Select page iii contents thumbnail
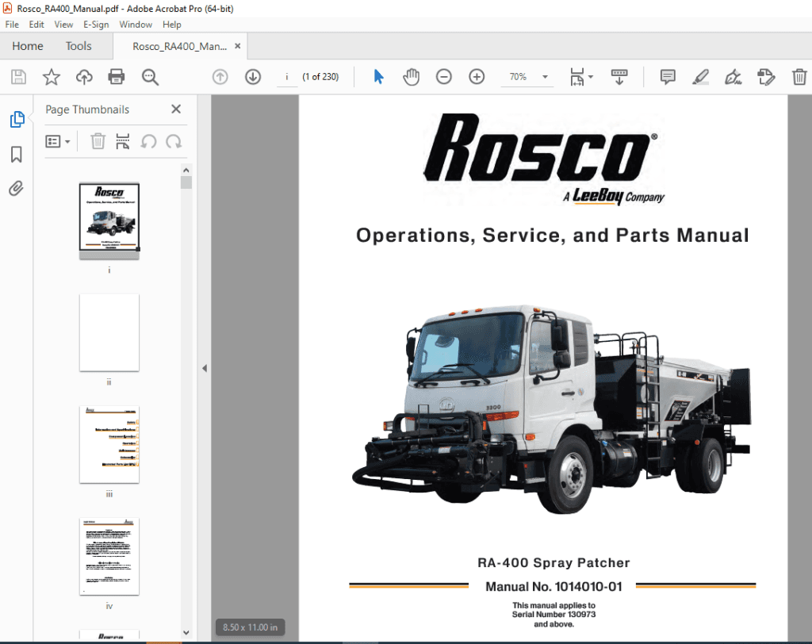Viewport: 812px width, 644px height. tap(109, 444)
